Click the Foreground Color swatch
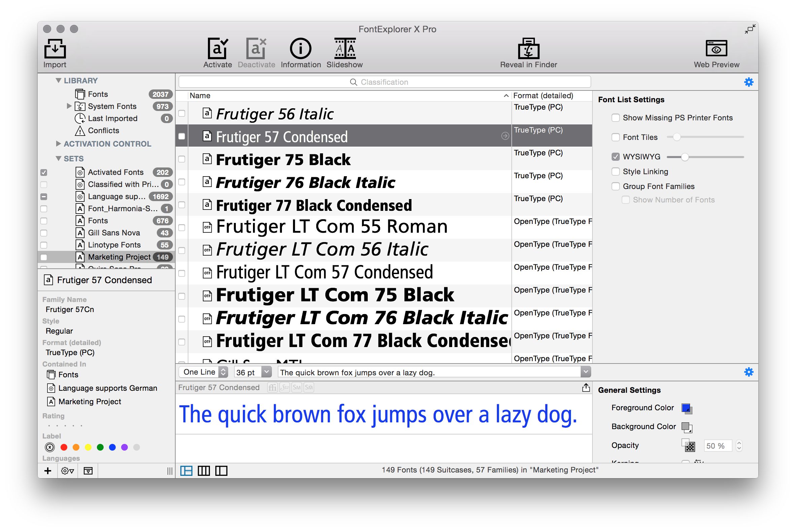This screenshot has height=532, width=796. pos(686,408)
